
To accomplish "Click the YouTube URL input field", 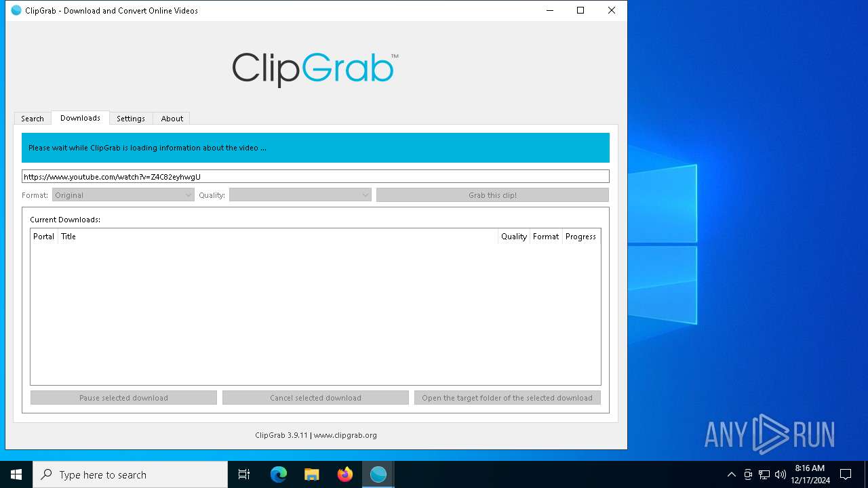I will click(x=315, y=176).
